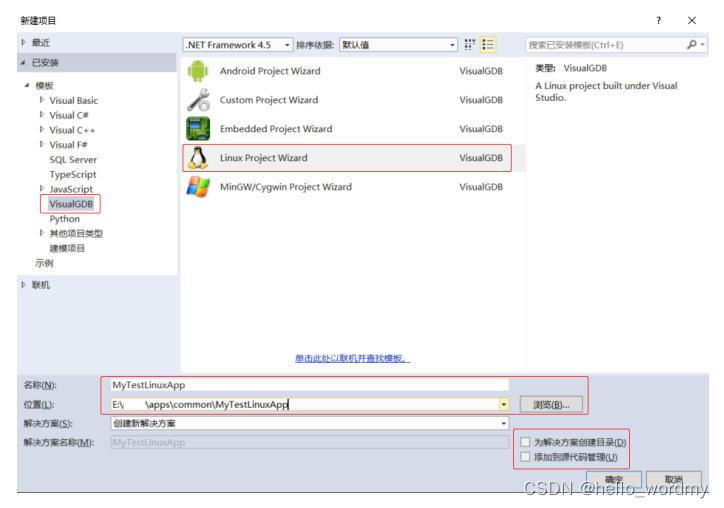This screenshot has height=508, width=724.
Task: Choose MinGW/Cygwin Project Wizard template name
Action: pos(286,187)
